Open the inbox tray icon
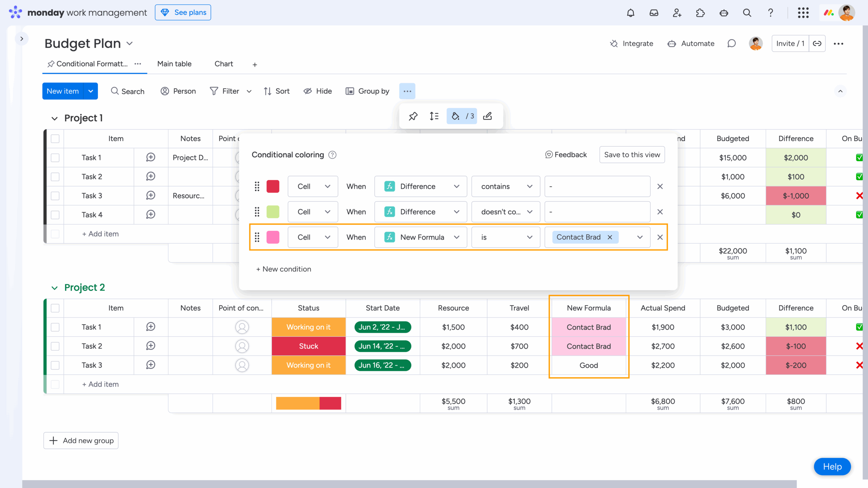Viewport: 868px width, 488px height. pos(654,13)
